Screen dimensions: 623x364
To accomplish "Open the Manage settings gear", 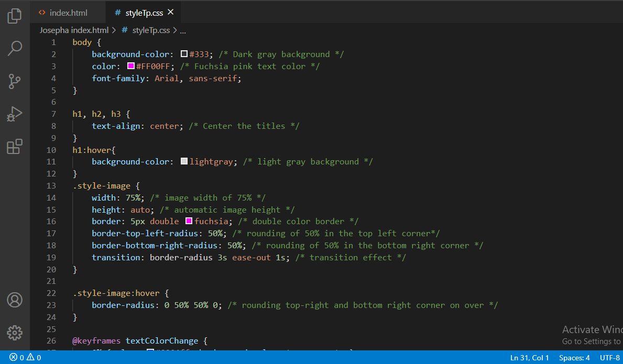I will pyautogui.click(x=15, y=333).
